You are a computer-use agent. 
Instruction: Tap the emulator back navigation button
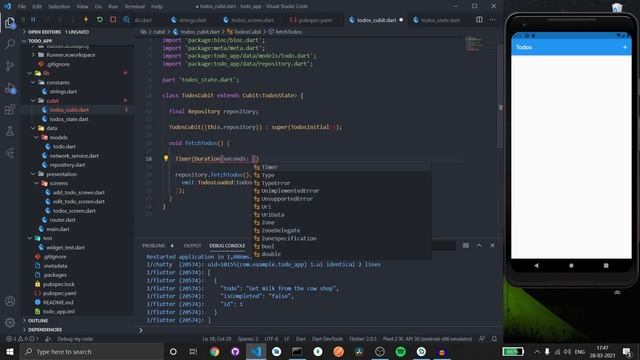[536, 265]
